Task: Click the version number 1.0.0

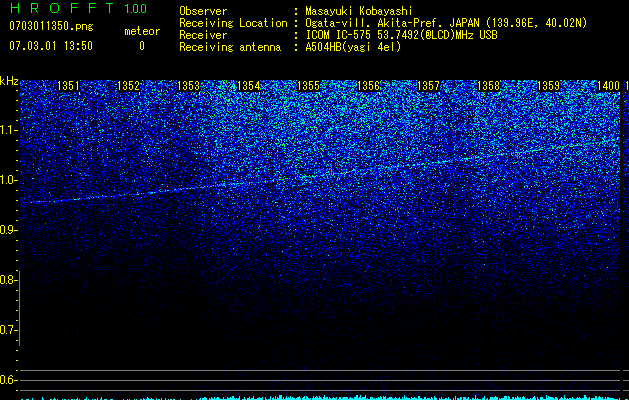Action: pos(136,8)
